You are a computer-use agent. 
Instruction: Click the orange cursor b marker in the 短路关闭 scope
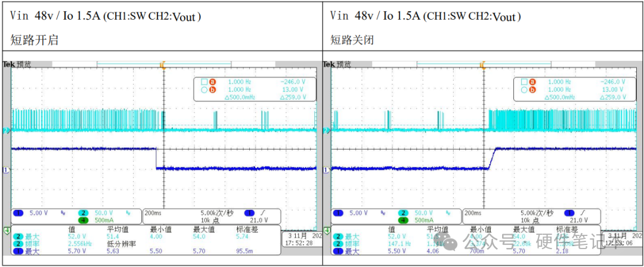tap(532, 89)
